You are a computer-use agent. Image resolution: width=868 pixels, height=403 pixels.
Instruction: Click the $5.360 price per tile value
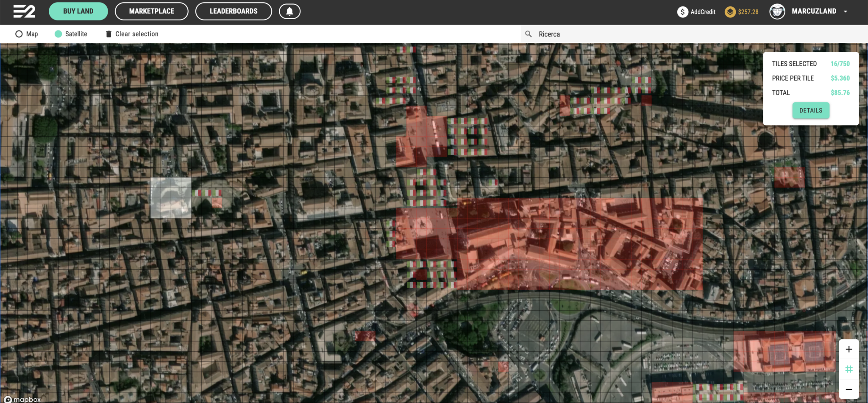(840, 78)
